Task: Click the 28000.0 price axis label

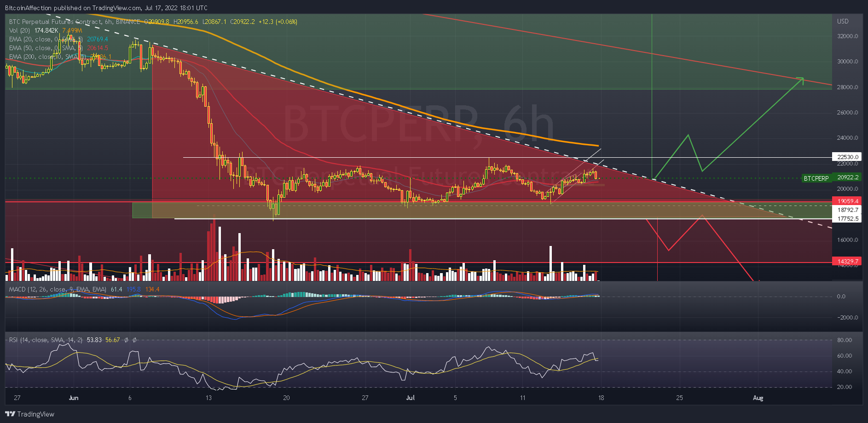Action: [x=848, y=87]
